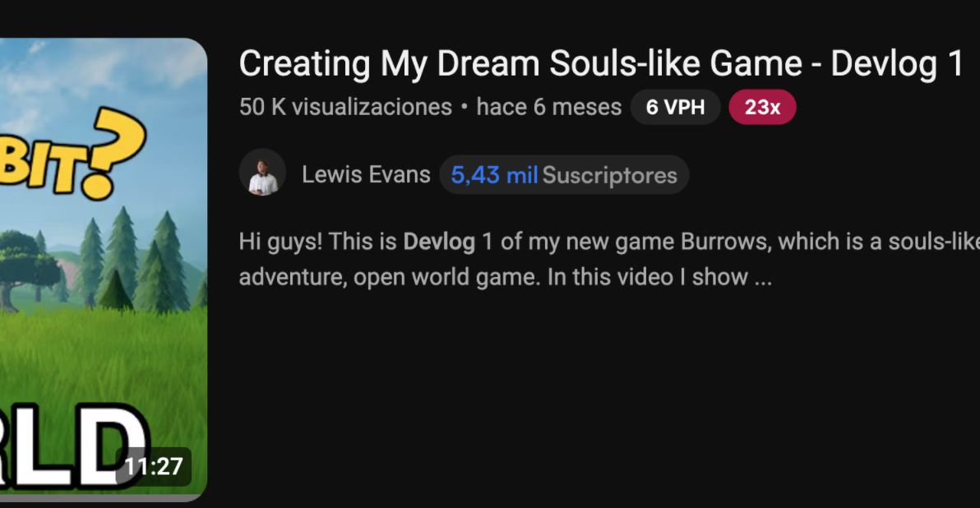Open video title Creating My Dream Souls-like Game
This screenshot has width=980, height=508.
point(601,64)
